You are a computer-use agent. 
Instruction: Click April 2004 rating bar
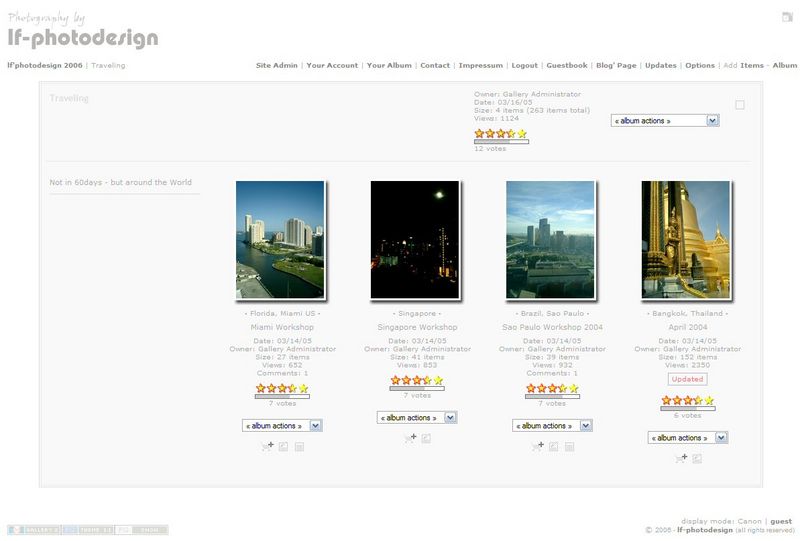coord(688,408)
